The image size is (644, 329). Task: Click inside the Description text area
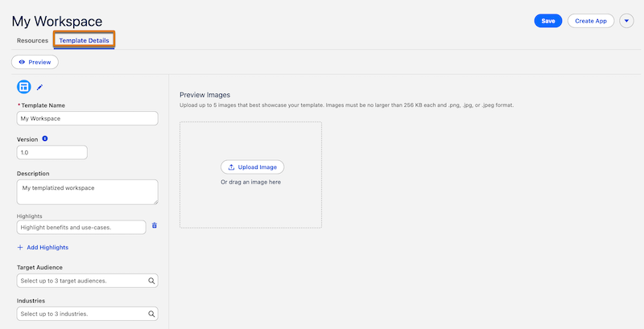coord(88,192)
